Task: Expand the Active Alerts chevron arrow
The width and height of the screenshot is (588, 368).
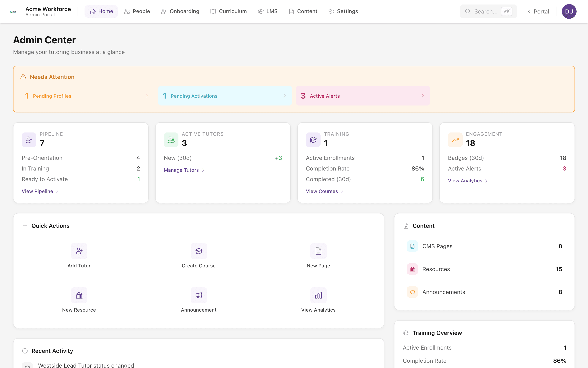Action: pyautogui.click(x=422, y=96)
